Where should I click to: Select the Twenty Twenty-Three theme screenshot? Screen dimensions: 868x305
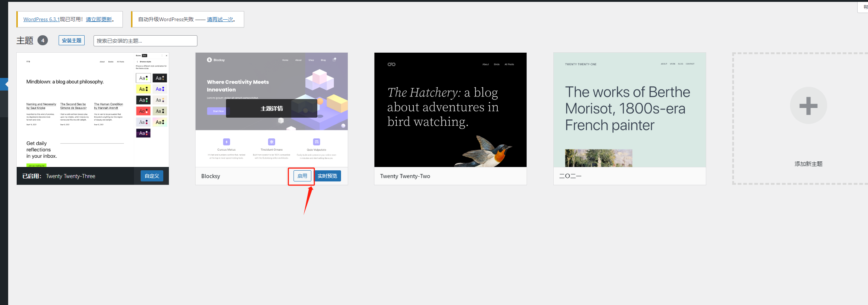93,110
